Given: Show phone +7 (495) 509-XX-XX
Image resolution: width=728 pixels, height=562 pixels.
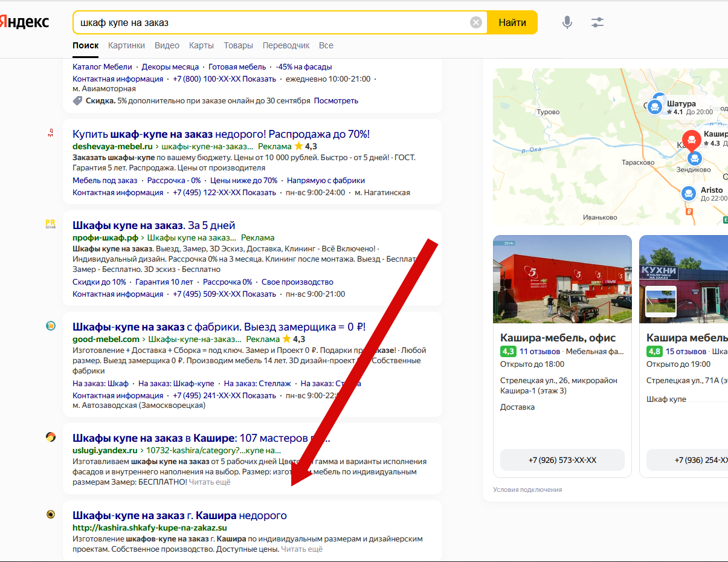Looking at the screenshot, I should 224,294.
